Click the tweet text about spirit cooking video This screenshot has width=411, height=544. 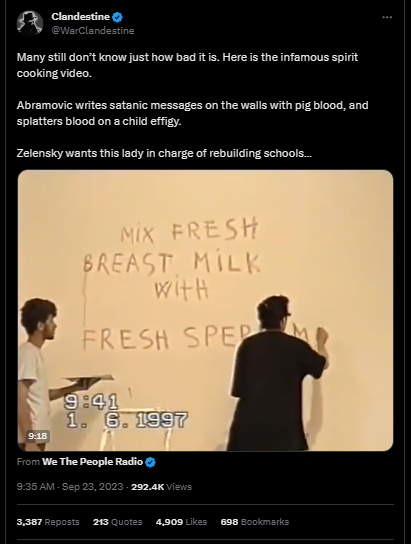tap(187, 65)
